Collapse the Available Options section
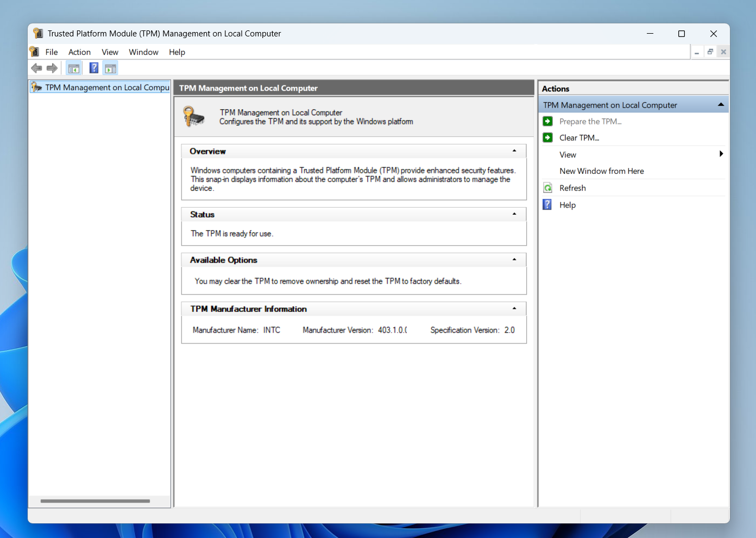This screenshot has height=538, width=756. click(514, 259)
